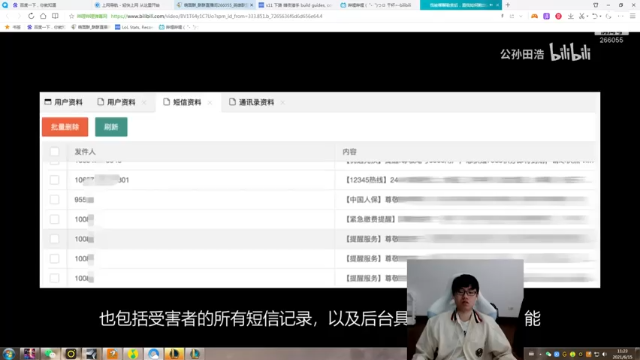Viewport: 640px width, 360px height.
Task: Open the reading mode book icon
Action: tap(55, 16)
